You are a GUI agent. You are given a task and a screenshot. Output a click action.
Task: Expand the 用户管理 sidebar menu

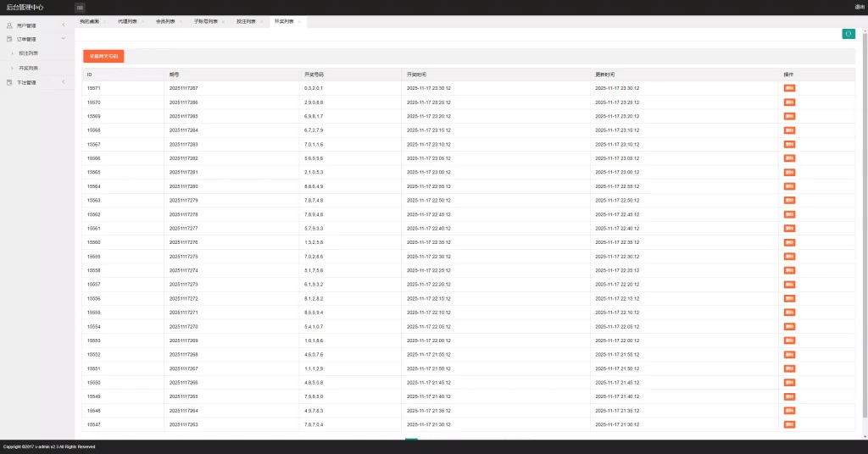37,25
